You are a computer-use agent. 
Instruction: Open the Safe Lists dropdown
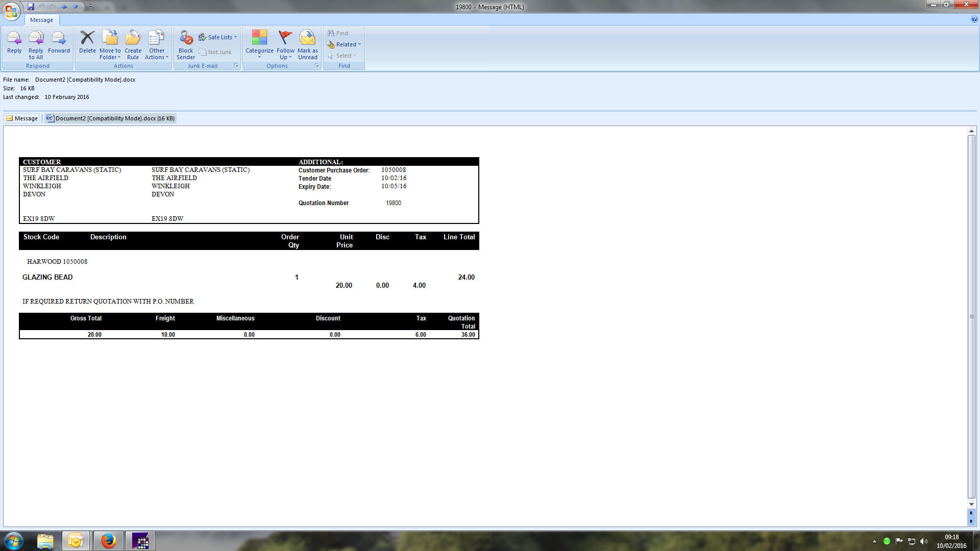tap(219, 37)
